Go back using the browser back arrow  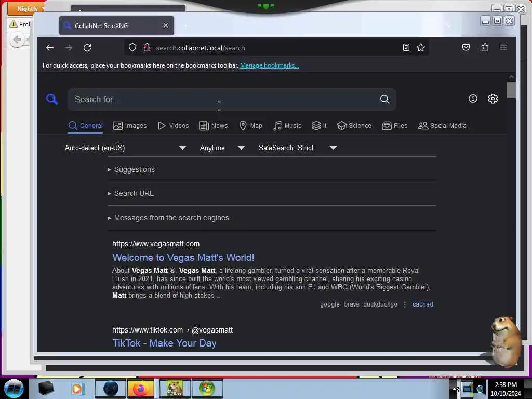50,48
